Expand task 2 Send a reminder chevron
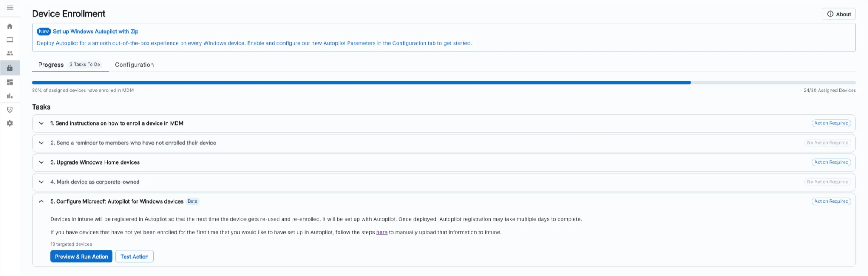 click(x=41, y=143)
